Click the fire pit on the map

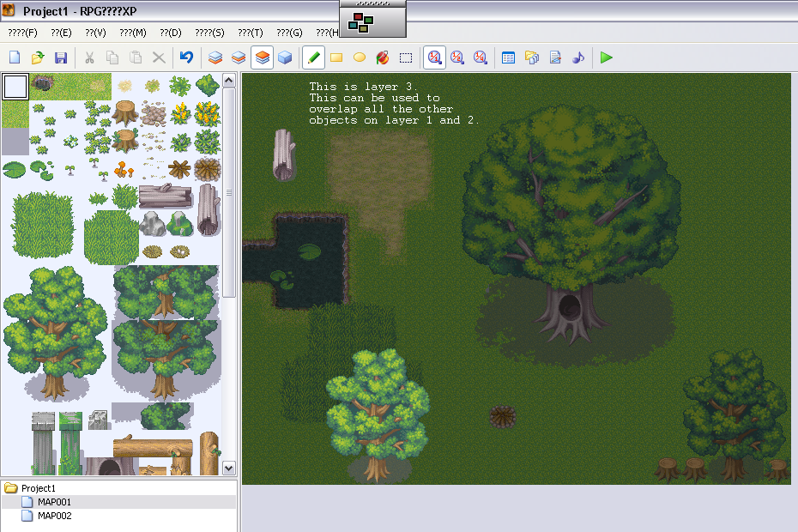click(x=503, y=416)
